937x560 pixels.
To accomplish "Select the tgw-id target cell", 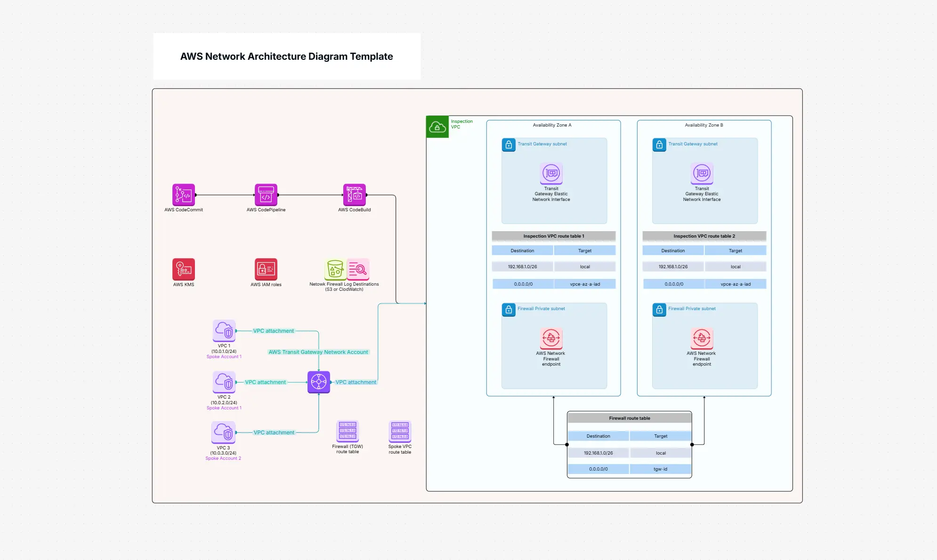I will (x=661, y=469).
